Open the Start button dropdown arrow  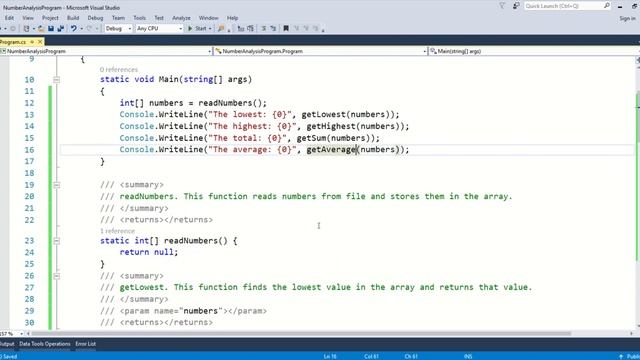point(210,29)
